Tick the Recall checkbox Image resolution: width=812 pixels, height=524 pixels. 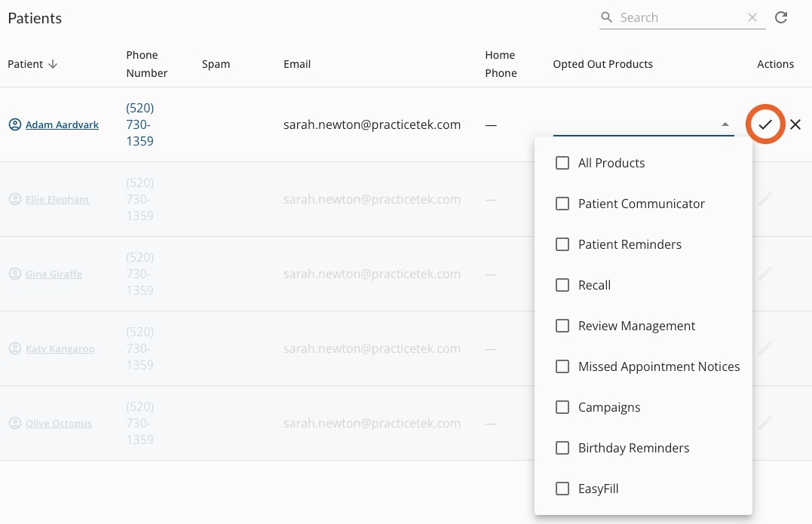click(x=562, y=285)
